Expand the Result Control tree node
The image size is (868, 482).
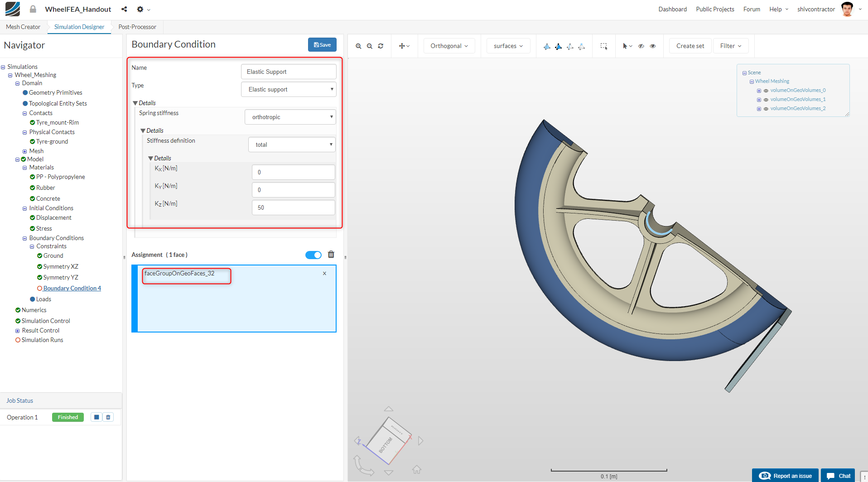click(18, 331)
